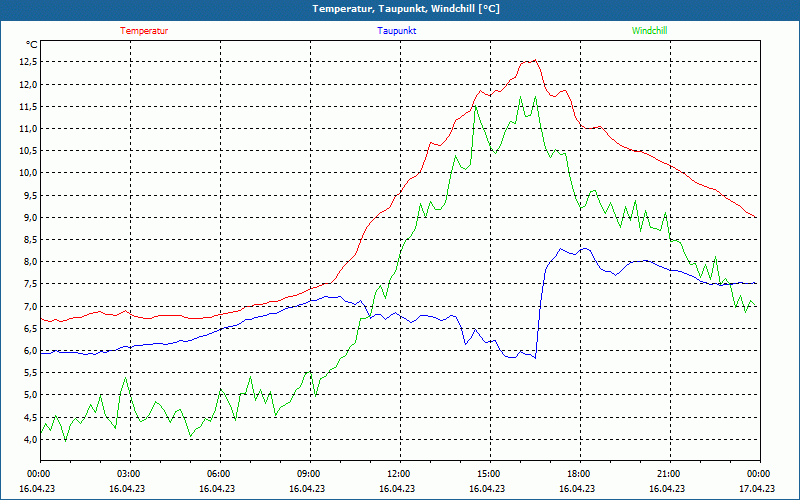This screenshot has height=500, width=800.
Task: Click the 8,0 y-axis value
Action: pos(30,262)
